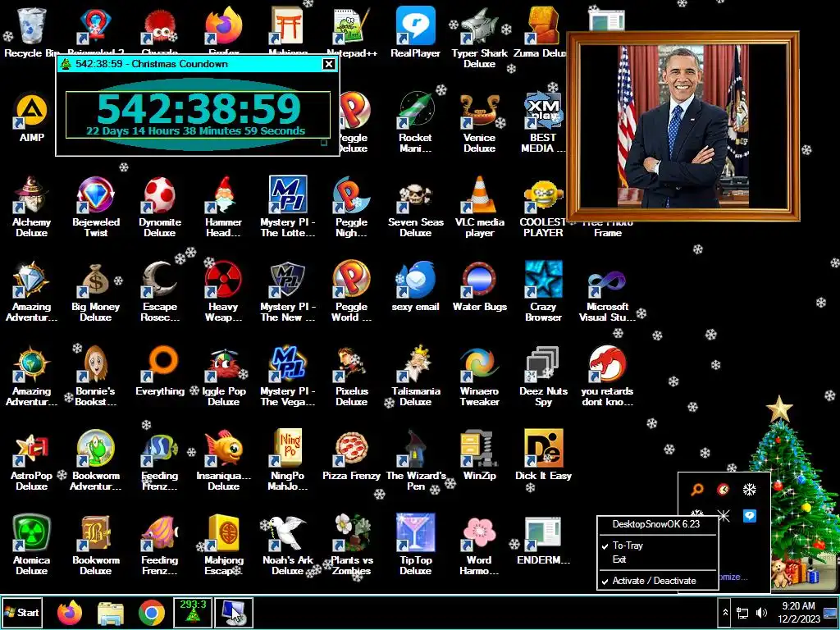Click the Obama framed photo widget
Viewport: 840px width, 630px height.
click(x=683, y=126)
